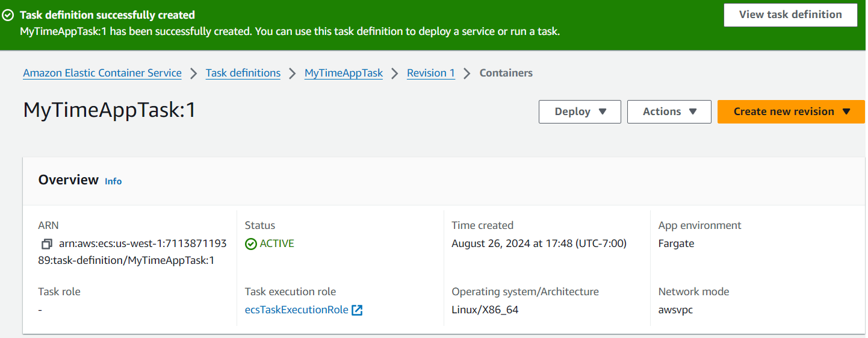The height and width of the screenshot is (338, 868).
Task: Click breadcrumb chevron before Containers
Action: [x=467, y=74]
